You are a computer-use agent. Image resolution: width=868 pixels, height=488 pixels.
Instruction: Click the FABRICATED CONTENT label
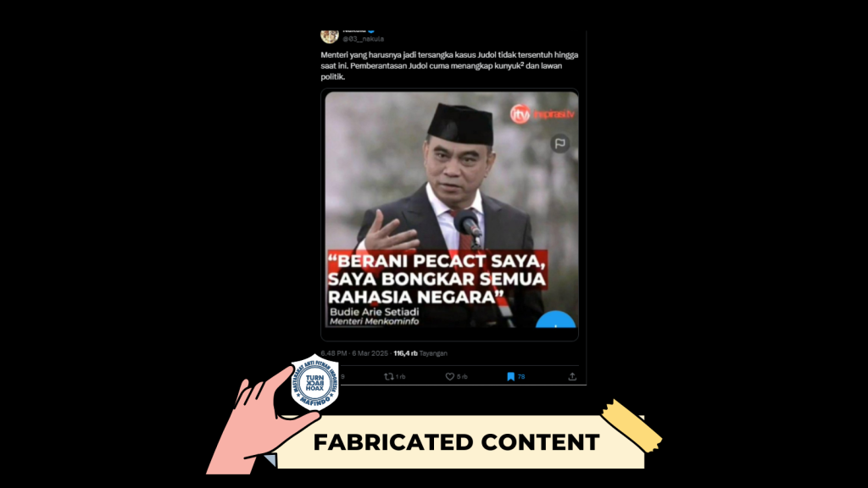pyautogui.click(x=457, y=442)
